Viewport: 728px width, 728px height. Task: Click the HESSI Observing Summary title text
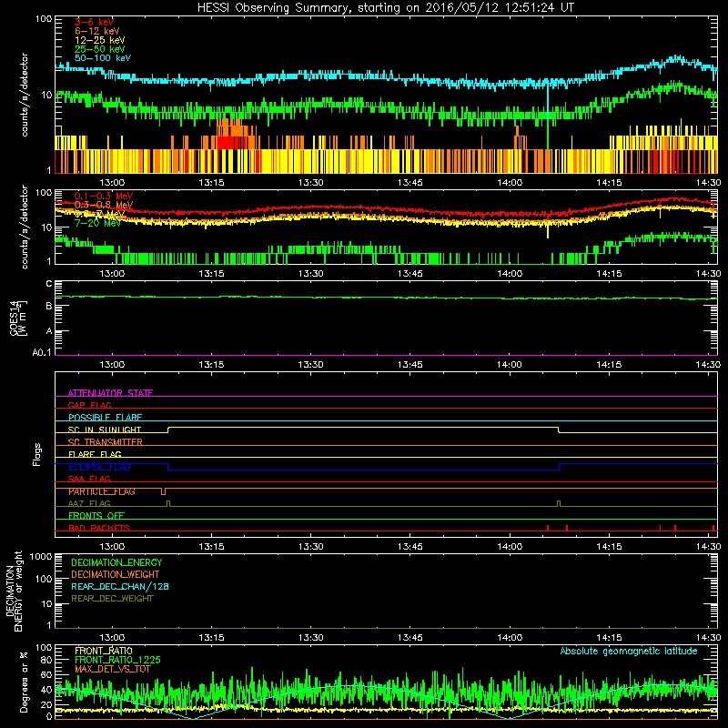click(x=385, y=8)
